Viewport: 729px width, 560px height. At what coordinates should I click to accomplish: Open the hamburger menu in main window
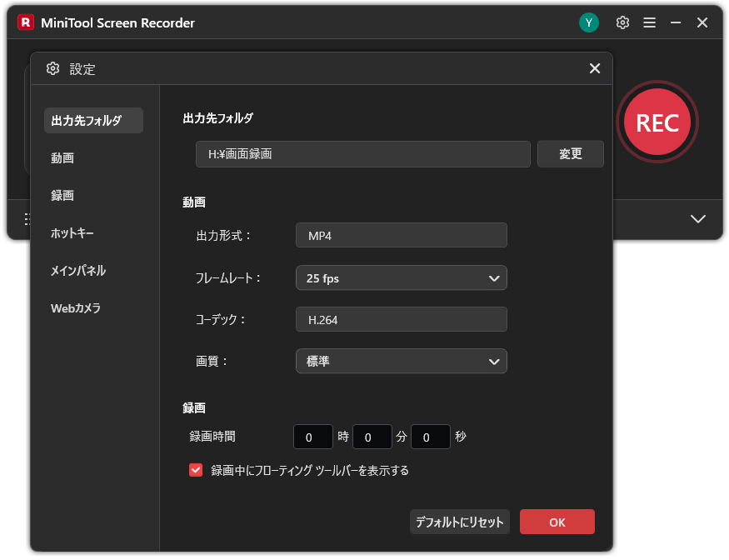coord(650,22)
